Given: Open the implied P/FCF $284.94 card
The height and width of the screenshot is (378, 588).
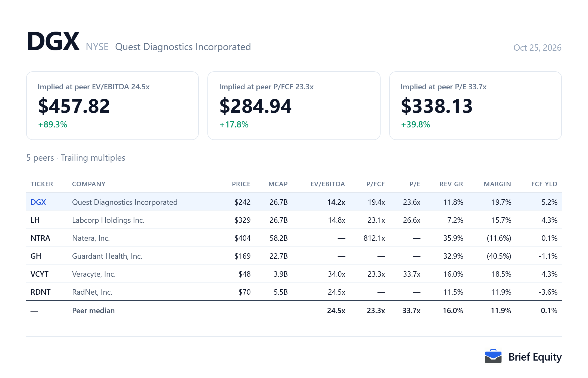Looking at the screenshot, I should pos(294,106).
